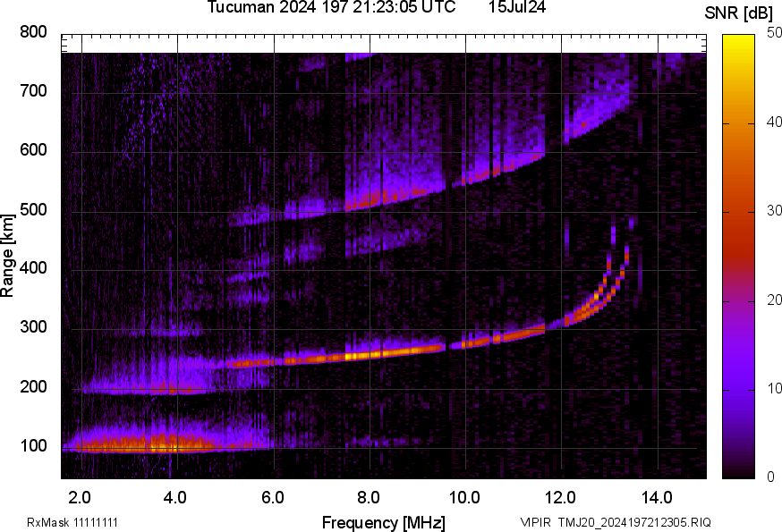
Task: Click frequency tick label '2.0'
Action: point(80,498)
